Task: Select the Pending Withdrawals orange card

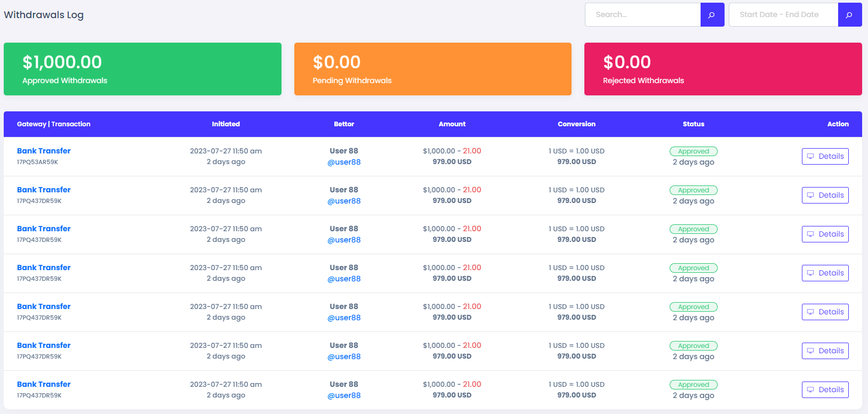Action: 432,69
